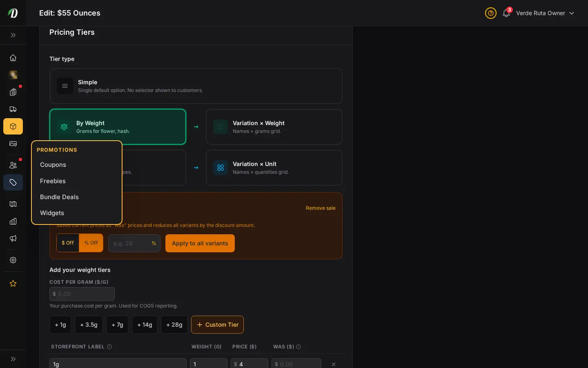Click the gold star icon in sidebar

tap(13, 283)
